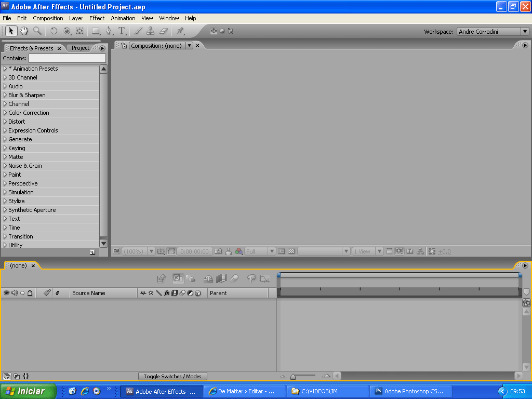Select the Brush tool
Viewport: 532px width, 399px height.
[138, 31]
